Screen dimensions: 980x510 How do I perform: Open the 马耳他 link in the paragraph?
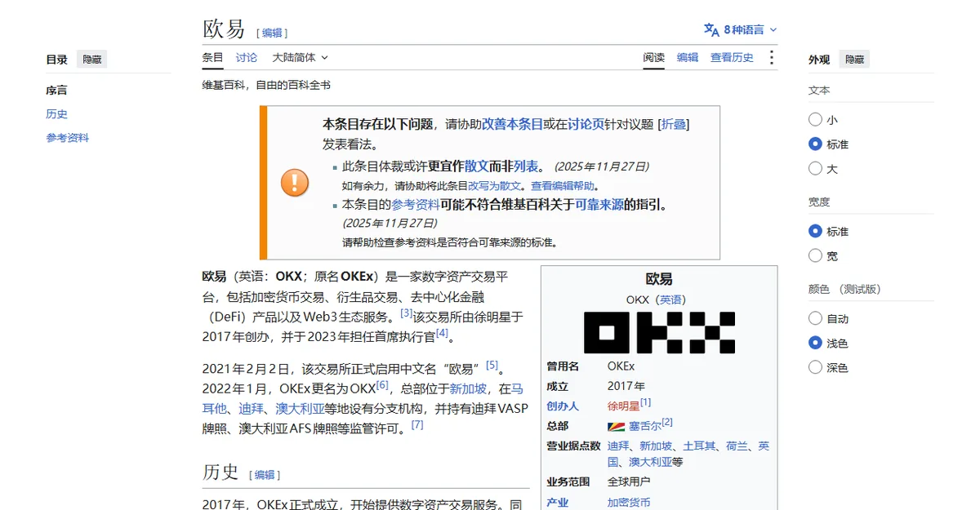[363, 398]
